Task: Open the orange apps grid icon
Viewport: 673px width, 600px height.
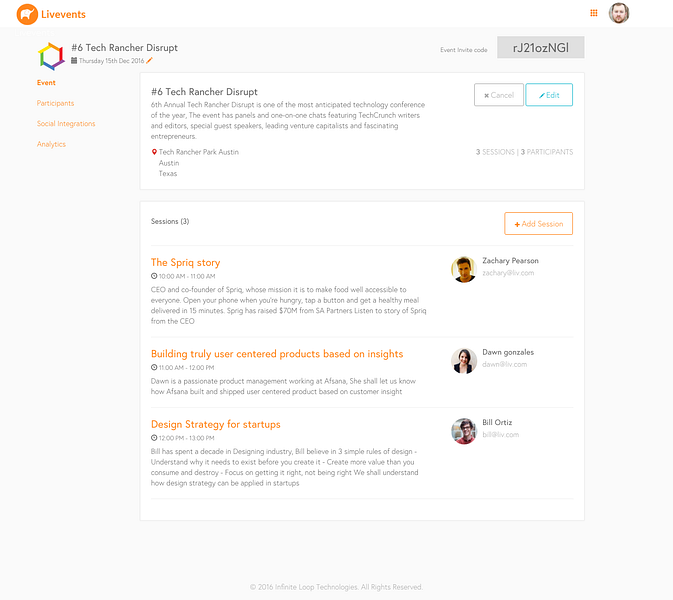Action: 594,13
